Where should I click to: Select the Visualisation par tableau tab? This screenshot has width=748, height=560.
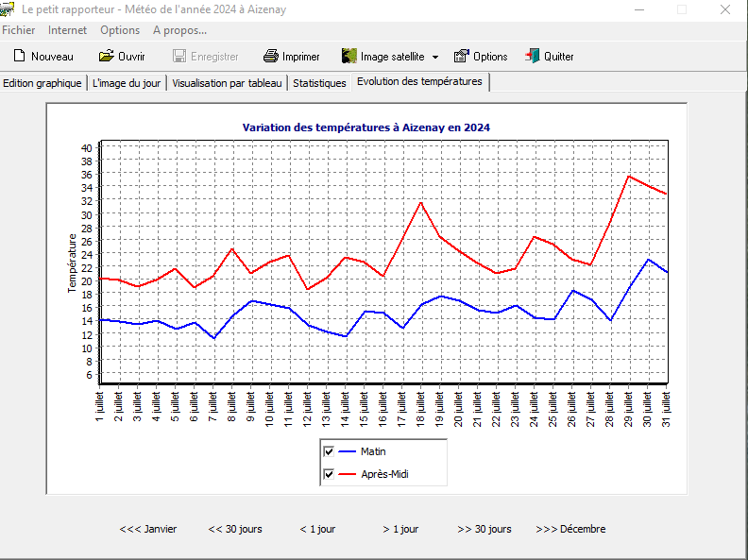coord(227,83)
